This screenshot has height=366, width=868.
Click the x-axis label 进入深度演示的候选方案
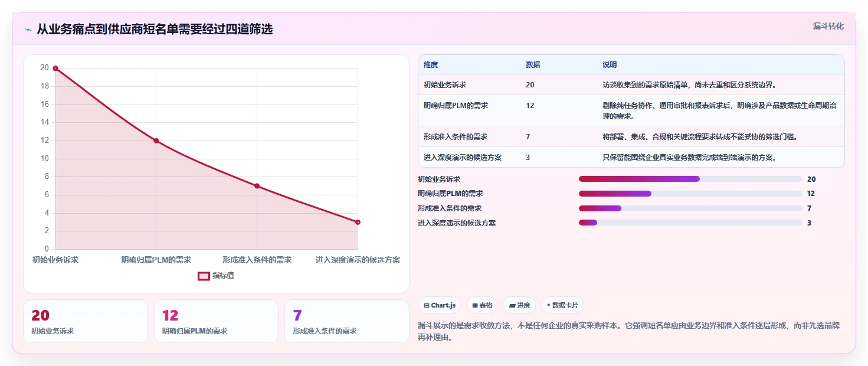358,260
